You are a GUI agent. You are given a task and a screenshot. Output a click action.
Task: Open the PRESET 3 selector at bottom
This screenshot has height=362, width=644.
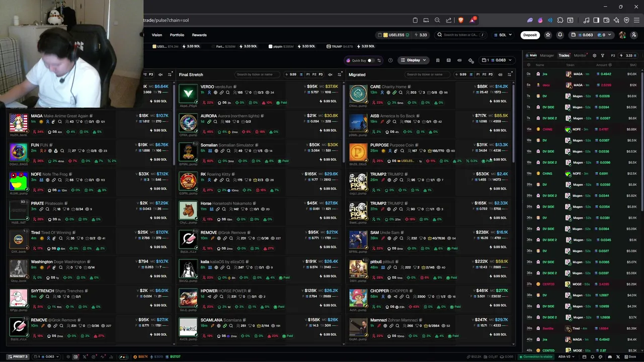[x=18, y=356]
